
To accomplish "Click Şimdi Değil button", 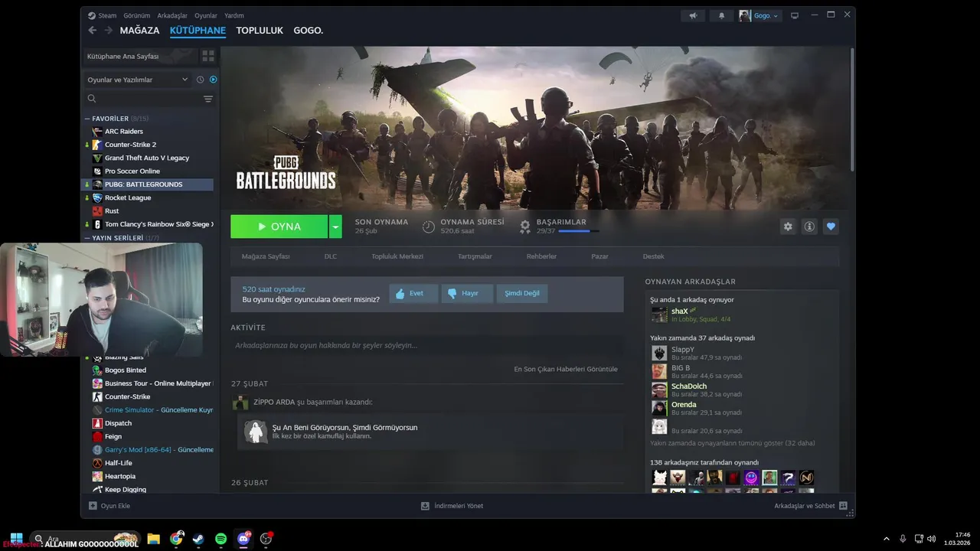I will point(521,293).
